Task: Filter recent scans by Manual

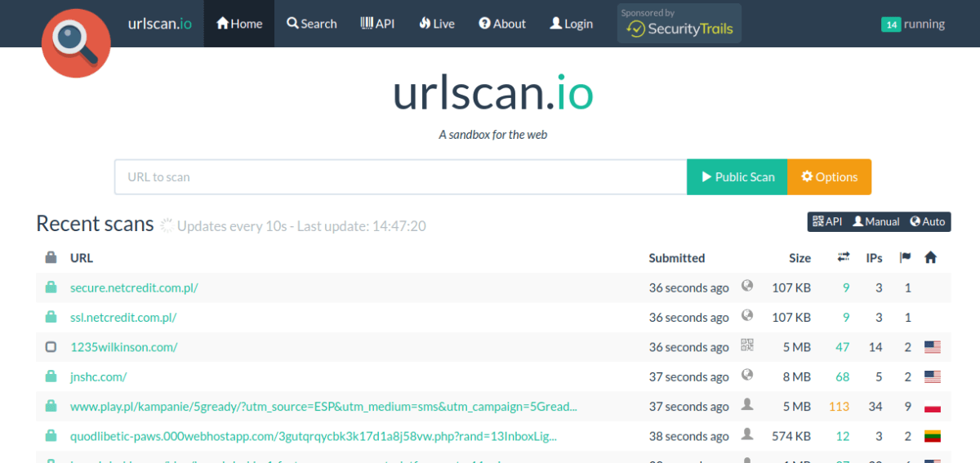Action: 875,221
